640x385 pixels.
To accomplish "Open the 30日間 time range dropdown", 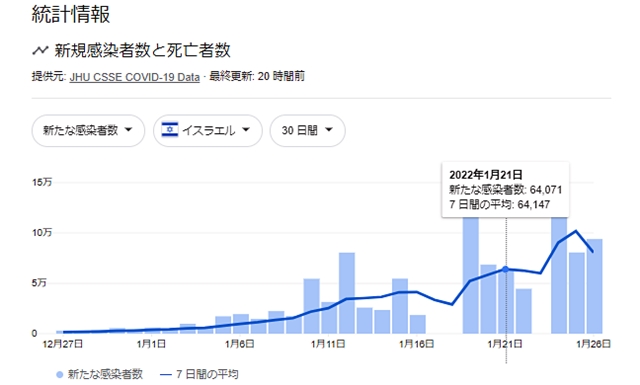I will click(x=308, y=131).
